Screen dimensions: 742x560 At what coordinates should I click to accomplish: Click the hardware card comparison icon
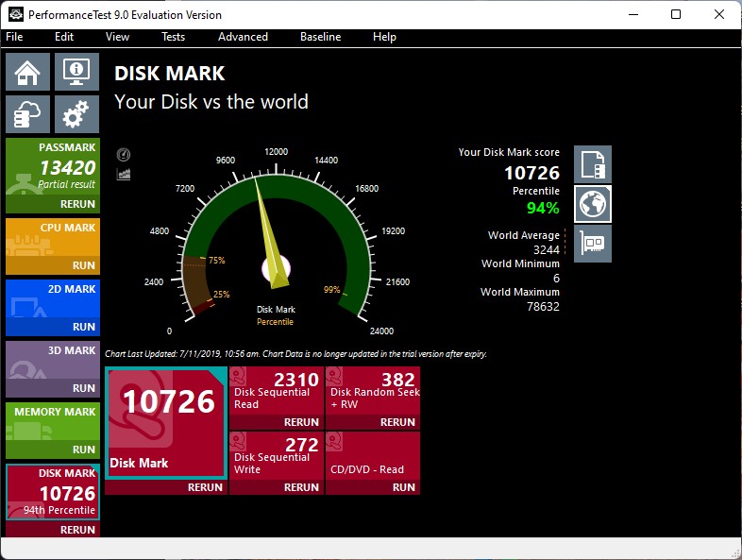(593, 244)
